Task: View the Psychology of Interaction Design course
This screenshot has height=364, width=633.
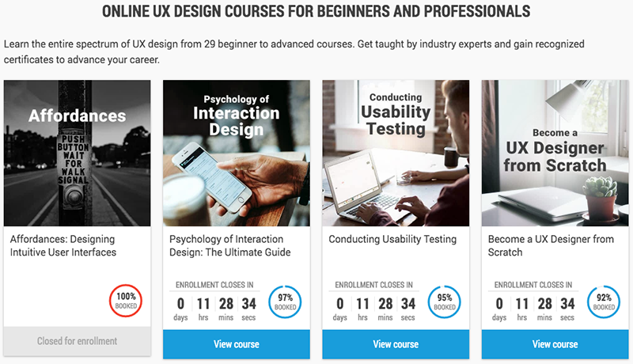Action: tap(237, 344)
